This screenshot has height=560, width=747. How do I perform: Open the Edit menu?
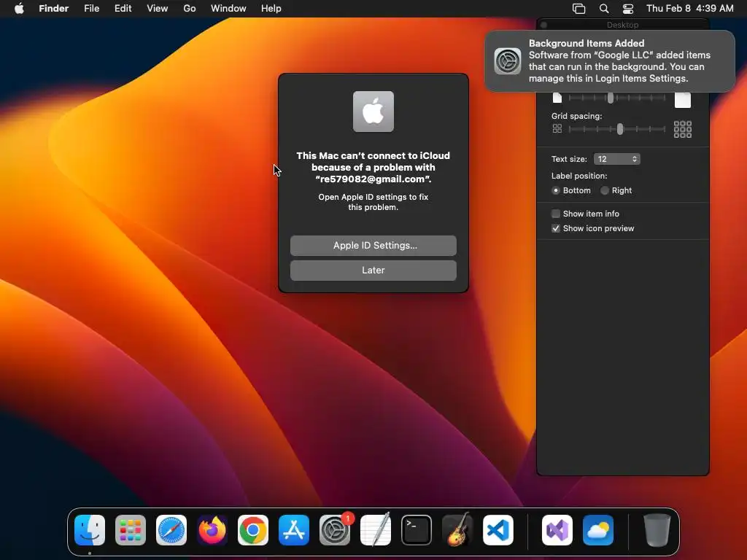(x=123, y=9)
